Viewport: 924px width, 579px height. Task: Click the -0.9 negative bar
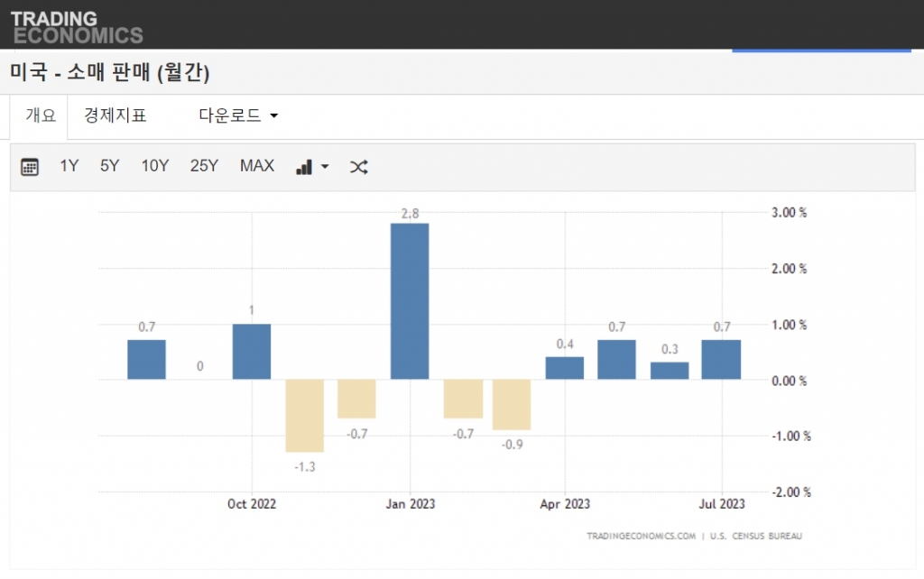[512, 404]
